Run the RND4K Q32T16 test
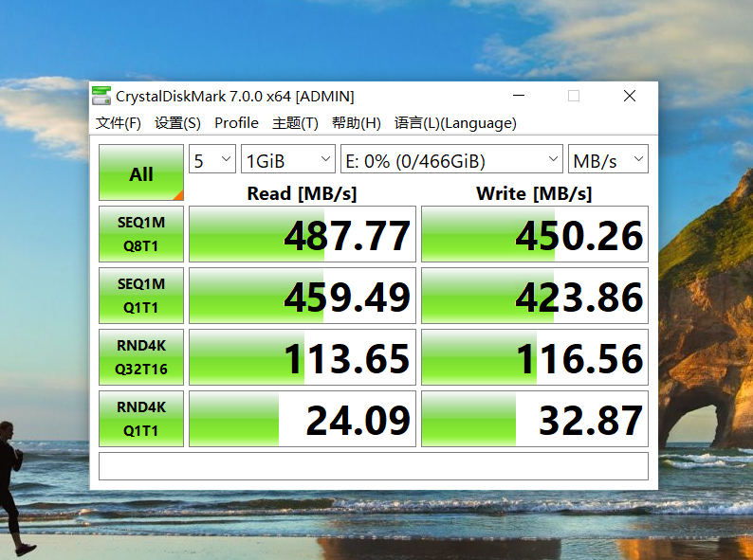Image resolution: width=753 pixels, height=560 pixels. 141,357
